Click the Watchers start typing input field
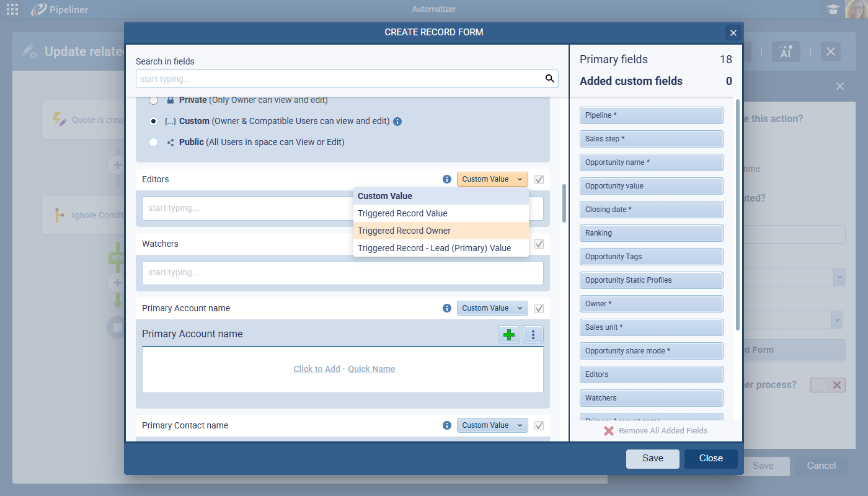Viewport: 868px width, 496px height. tap(342, 273)
